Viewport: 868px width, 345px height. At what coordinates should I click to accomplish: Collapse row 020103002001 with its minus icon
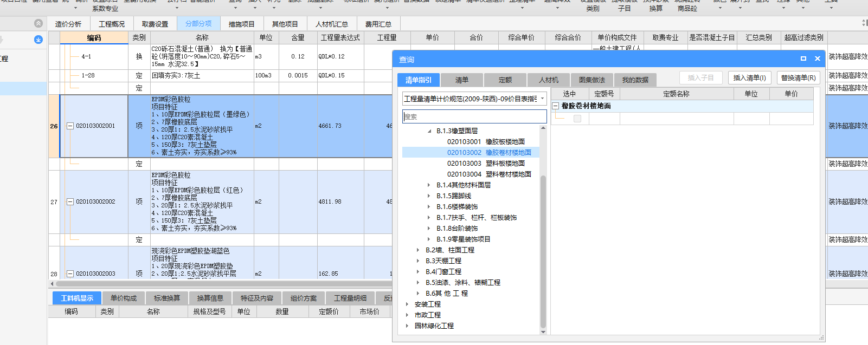[70, 126]
